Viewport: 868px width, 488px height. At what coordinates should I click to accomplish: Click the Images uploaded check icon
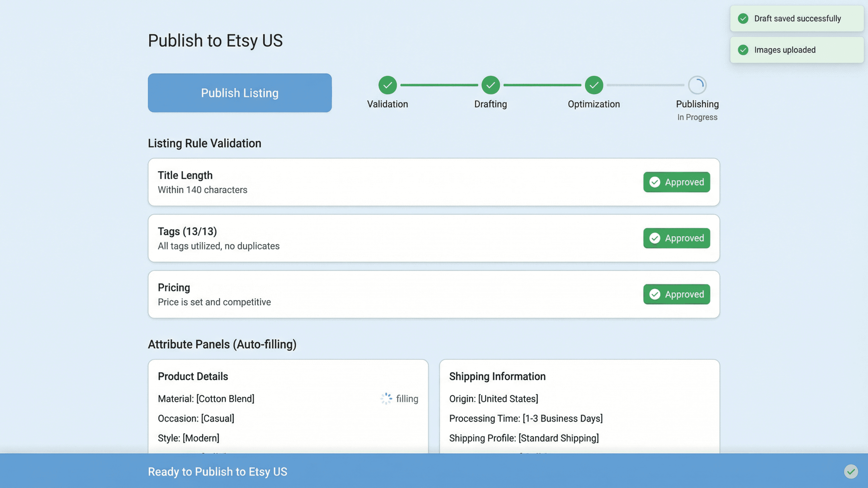(x=743, y=50)
